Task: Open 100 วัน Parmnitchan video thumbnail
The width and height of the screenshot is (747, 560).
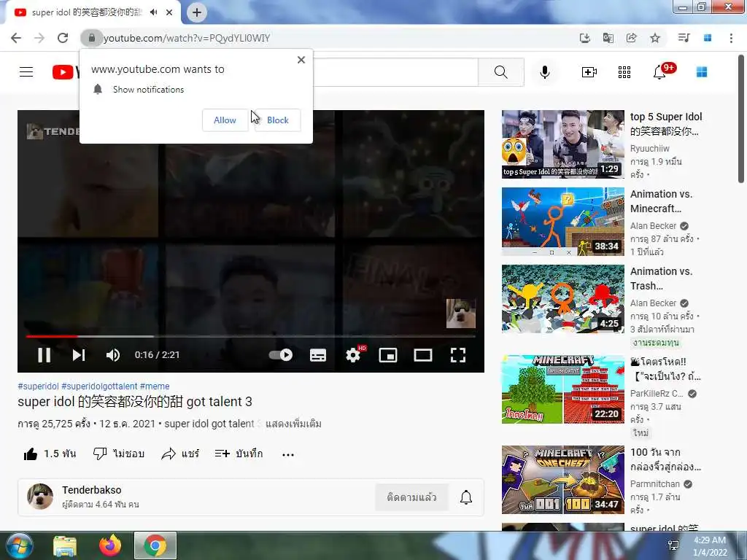Action: click(562, 480)
